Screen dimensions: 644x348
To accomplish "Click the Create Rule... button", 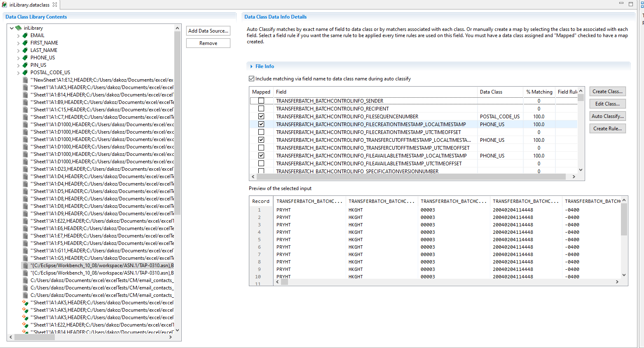I will [x=607, y=129].
